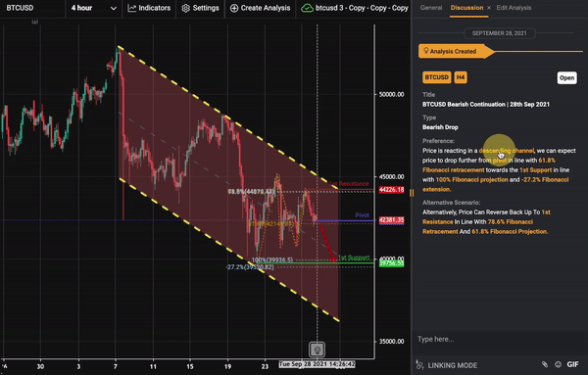The image size is (588, 375).
Task: Click the Indicators chart icon
Action: pyautogui.click(x=131, y=8)
